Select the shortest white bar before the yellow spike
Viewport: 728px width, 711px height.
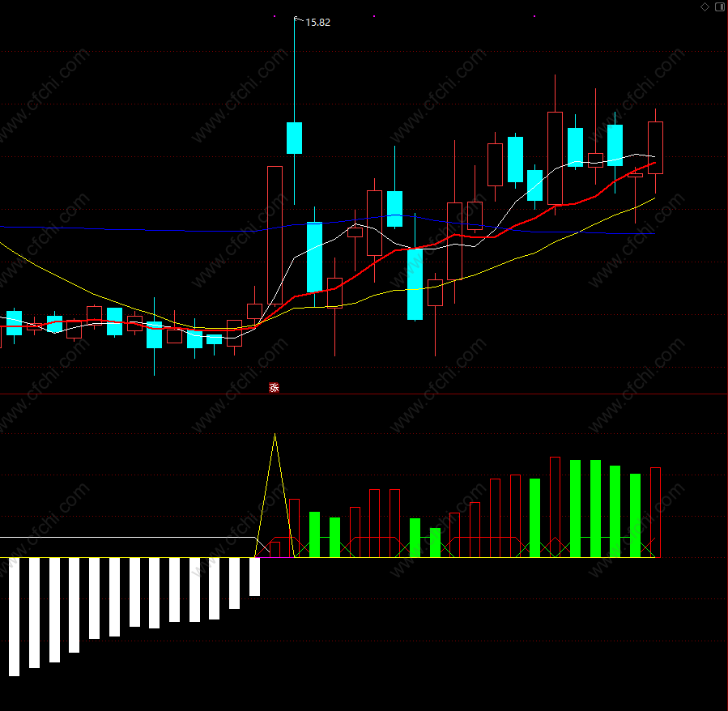click(254, 577)
